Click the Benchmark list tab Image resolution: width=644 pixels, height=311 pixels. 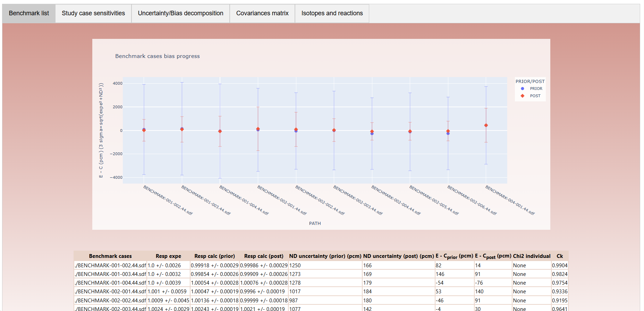(29, 13)
